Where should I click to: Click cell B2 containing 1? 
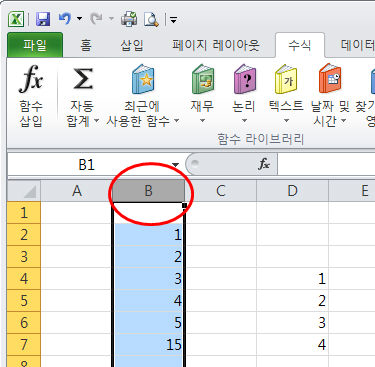tap(149, 235)
